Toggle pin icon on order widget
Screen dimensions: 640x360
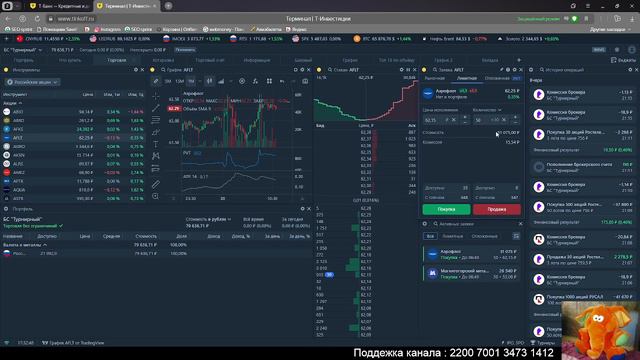502,70
